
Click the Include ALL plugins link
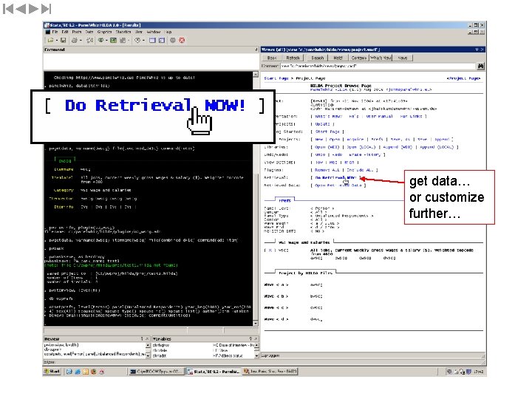[360, 170]
